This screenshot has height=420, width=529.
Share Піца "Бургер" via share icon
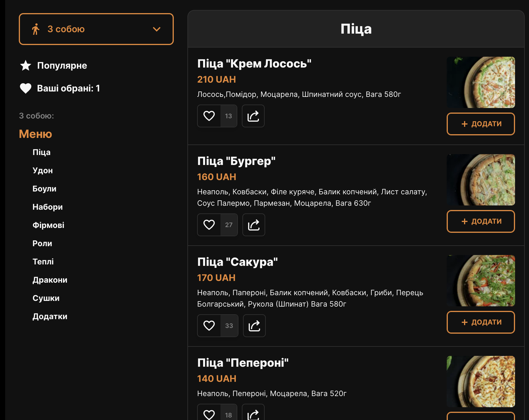click(x=254, y=225)
